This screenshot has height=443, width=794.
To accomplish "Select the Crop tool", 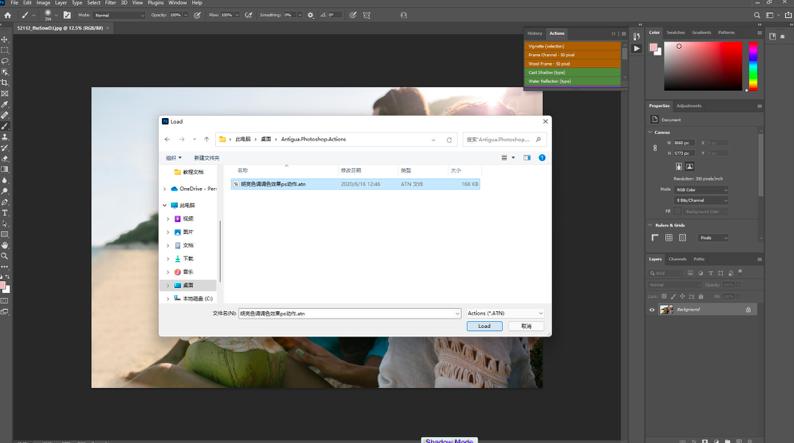I will click(5, 82).
